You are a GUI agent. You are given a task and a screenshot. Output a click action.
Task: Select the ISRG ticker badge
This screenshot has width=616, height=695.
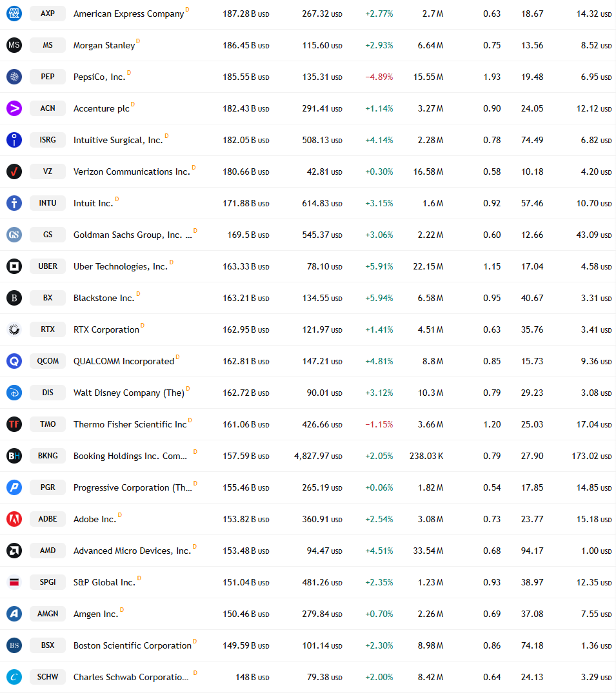[48, 140]
